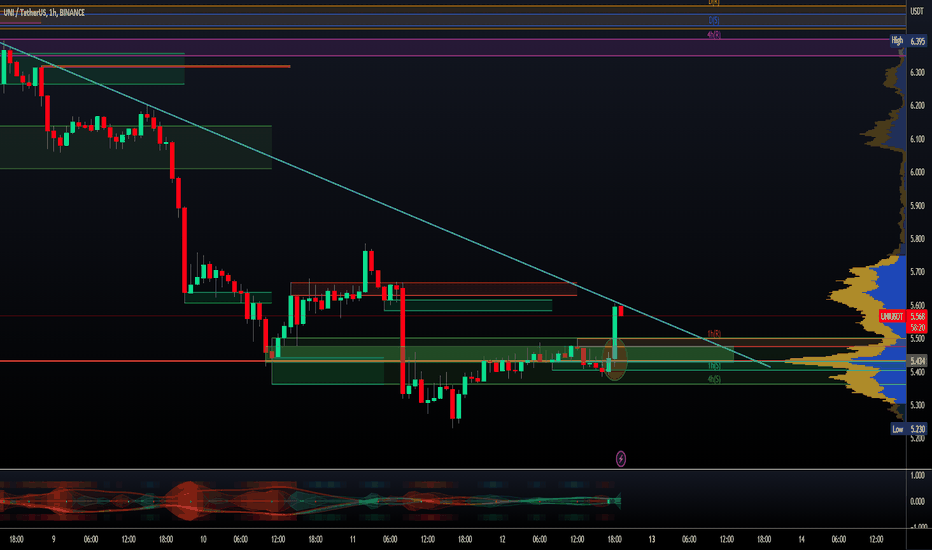Select the High 6.395 price label
Image resolution: width=932 pixels, height=550 pixels.
point(908,40)
